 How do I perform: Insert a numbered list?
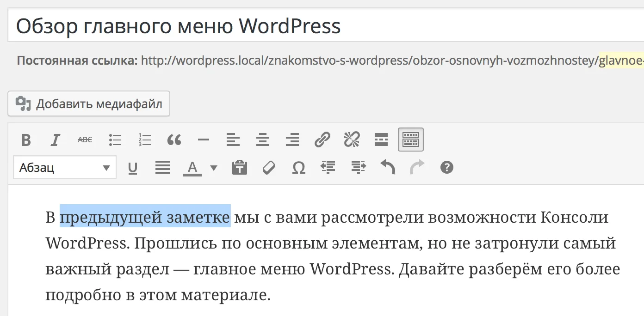click(145, 140)
